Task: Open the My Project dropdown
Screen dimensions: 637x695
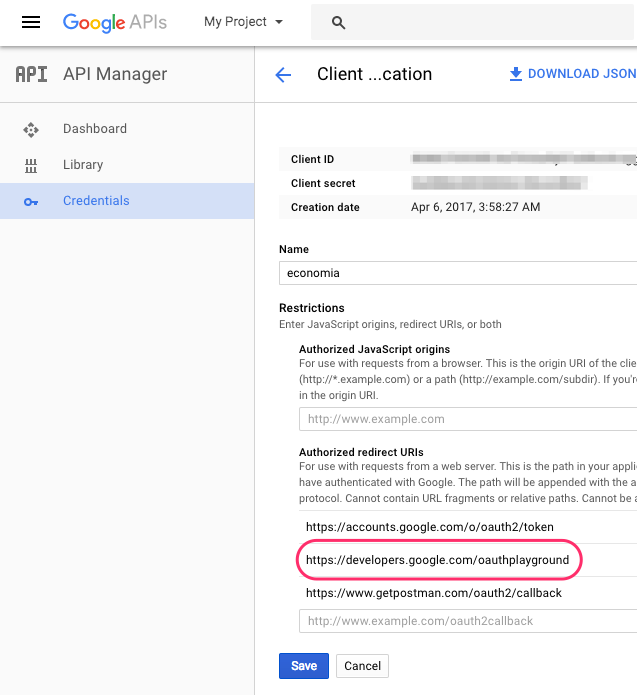Action: tap(243, 22)
